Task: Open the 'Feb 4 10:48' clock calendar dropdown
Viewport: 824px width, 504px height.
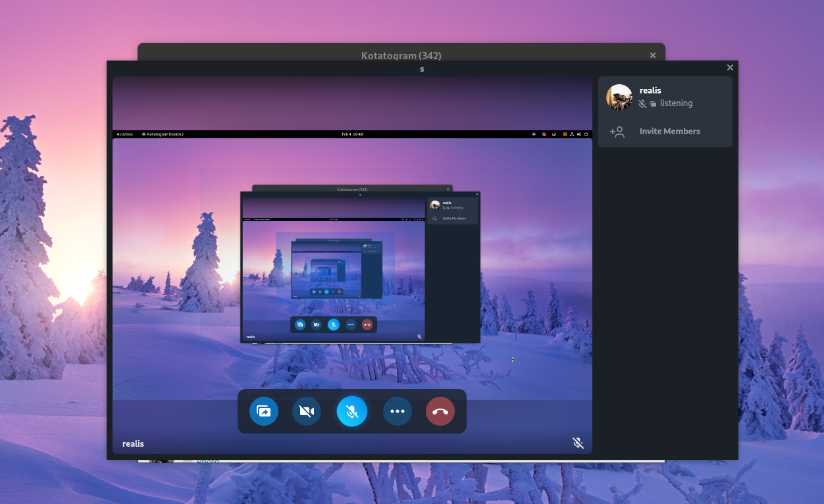Action: pos(352,134)
